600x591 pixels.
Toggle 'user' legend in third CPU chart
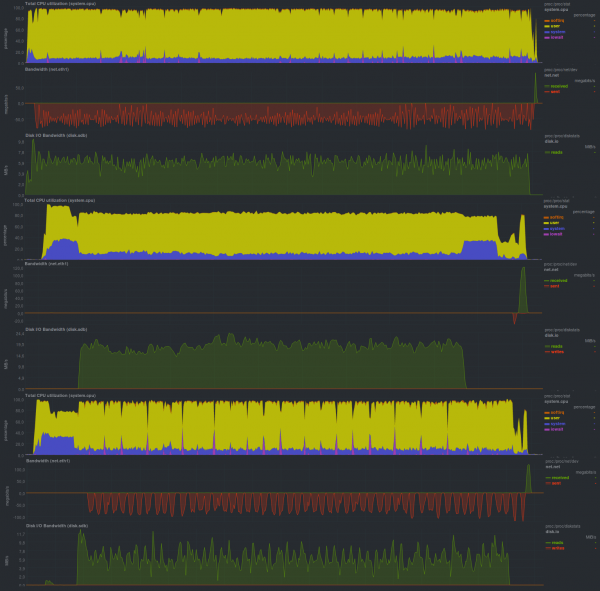[x=553, y=417]
